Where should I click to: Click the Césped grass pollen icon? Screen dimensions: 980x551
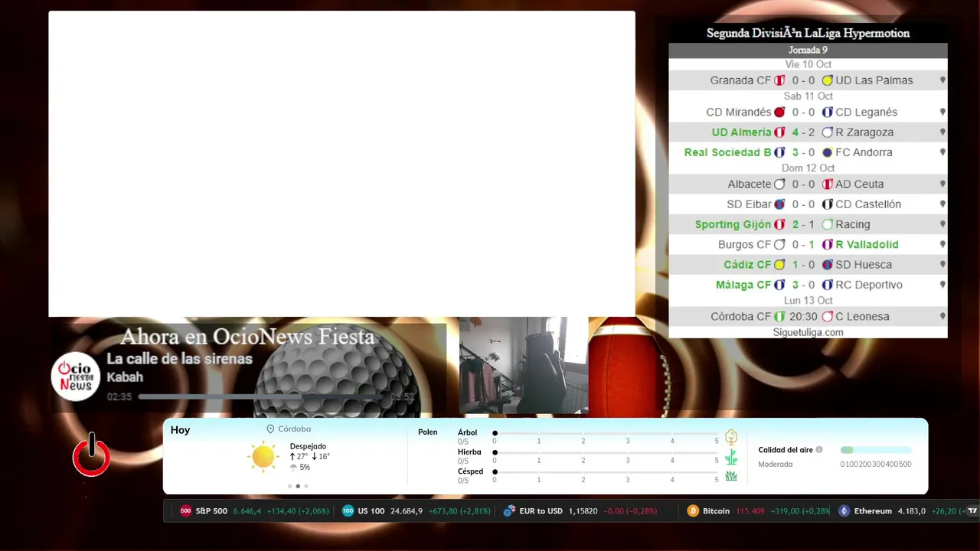point(731,476)
